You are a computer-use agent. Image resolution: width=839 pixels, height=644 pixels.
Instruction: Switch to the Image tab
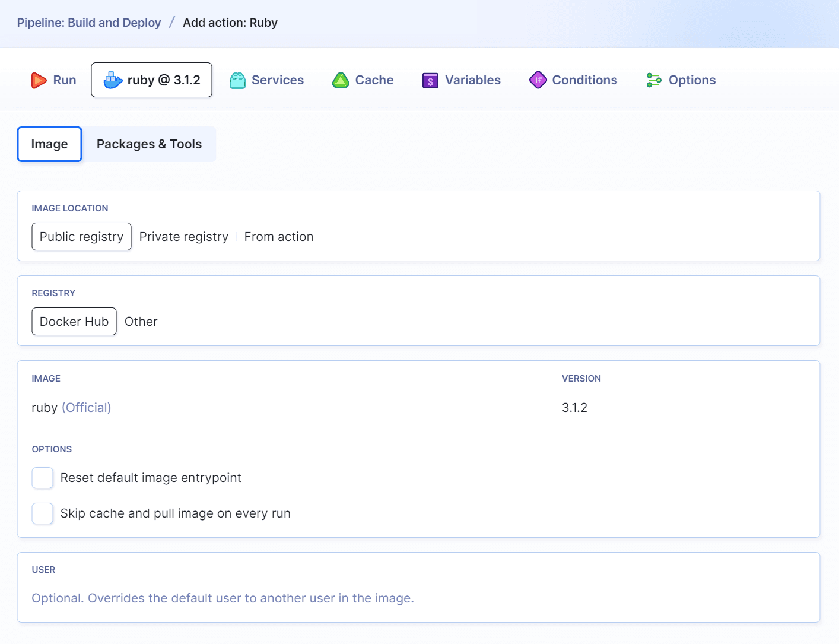49,144
